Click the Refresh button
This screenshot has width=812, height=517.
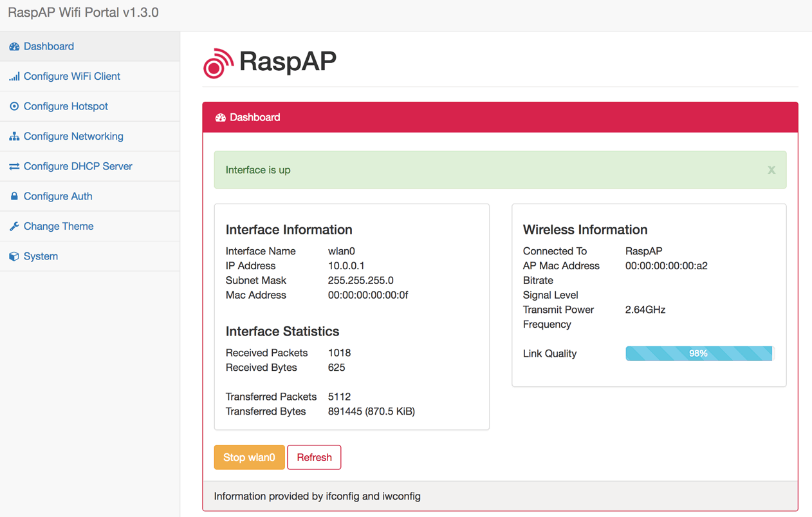tap(314, 457)
